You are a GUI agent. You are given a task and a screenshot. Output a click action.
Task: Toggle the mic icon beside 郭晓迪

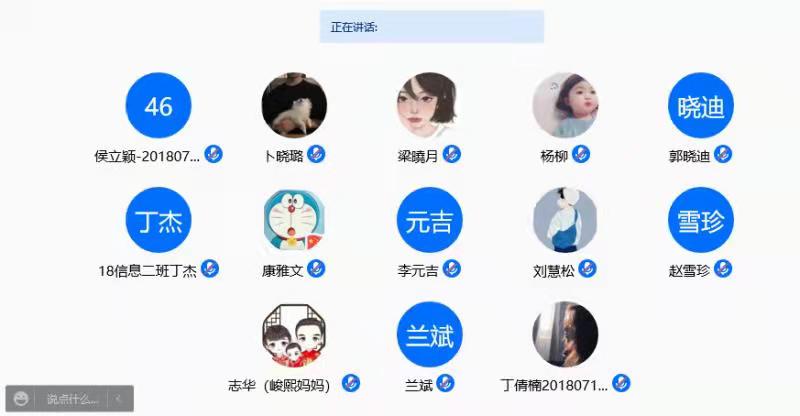722,154
